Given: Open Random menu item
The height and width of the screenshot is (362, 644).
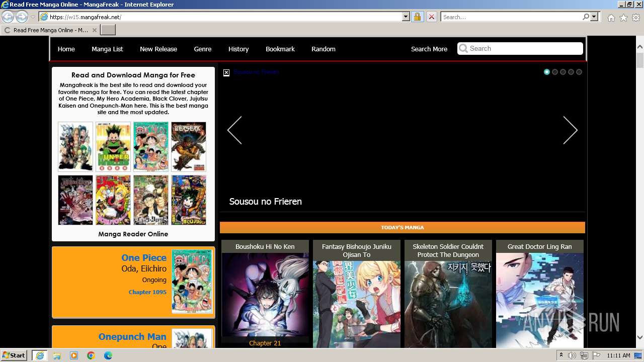Looking at the screenshot, I should coord(324,49).
